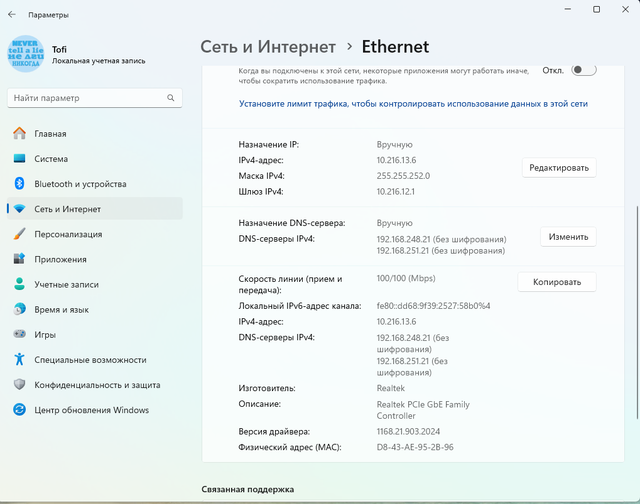Click the Персонализация brush icon
The image size is (640, 504).
click(x=19, y=234)
